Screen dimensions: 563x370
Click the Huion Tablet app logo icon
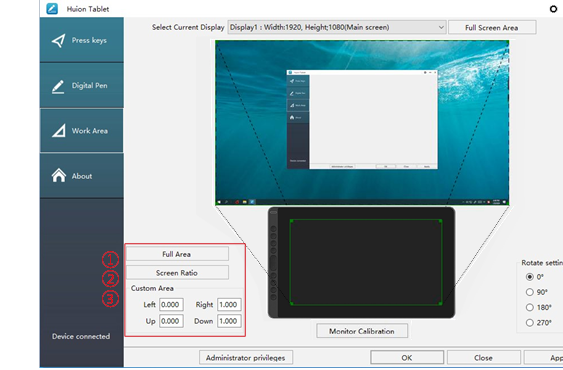click(52, 9)
